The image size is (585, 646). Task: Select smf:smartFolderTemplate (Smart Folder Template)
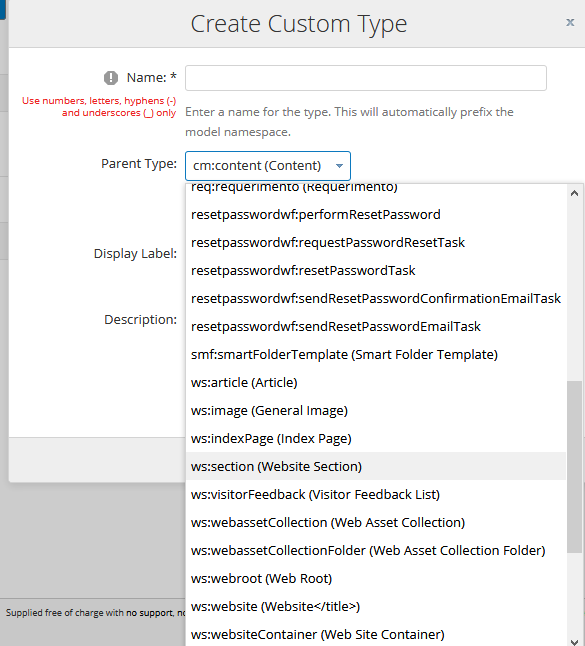coord(375,354)
